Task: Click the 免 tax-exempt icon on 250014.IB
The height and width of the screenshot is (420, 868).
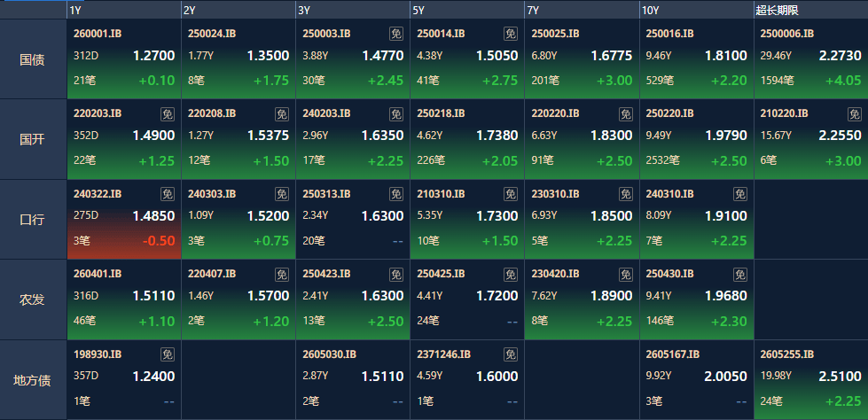Action: coord(510,34)
